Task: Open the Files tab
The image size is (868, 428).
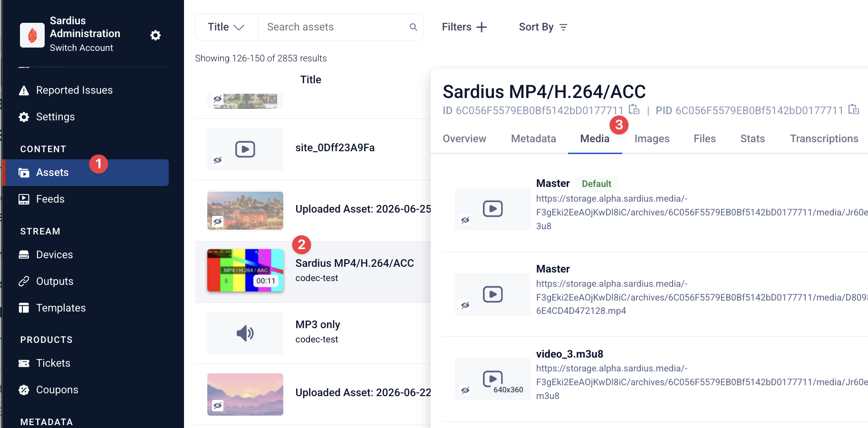Action: (704, 139)
